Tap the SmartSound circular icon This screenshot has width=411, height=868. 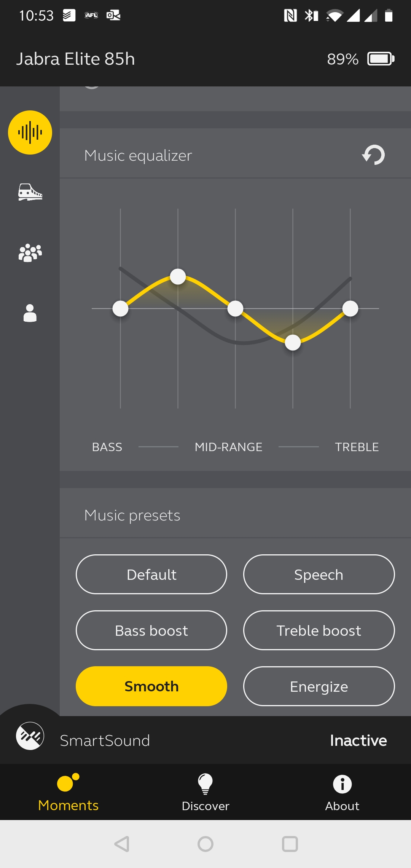[30, 736]
